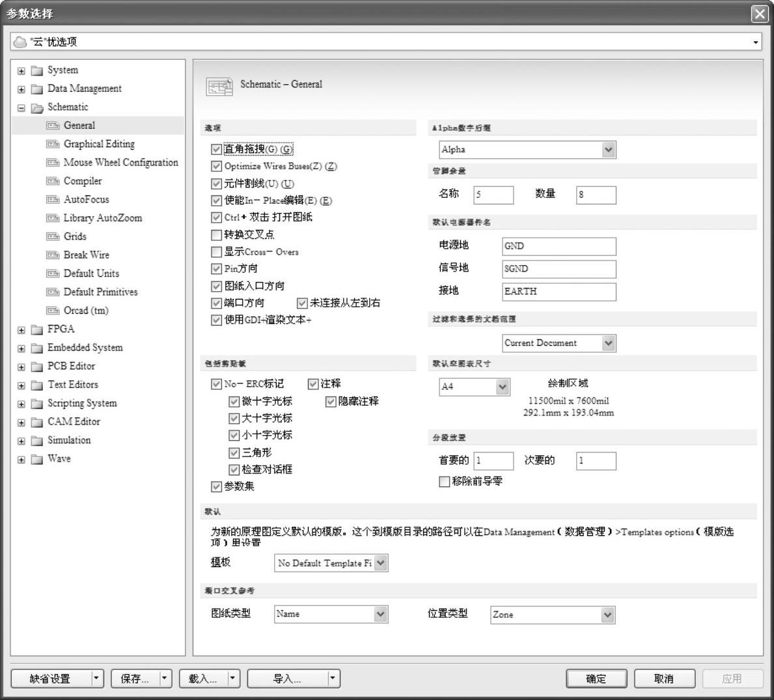Screen dimensions: 774x700
Task: Click the 电源地 GND text field
Action: [559, 246]
